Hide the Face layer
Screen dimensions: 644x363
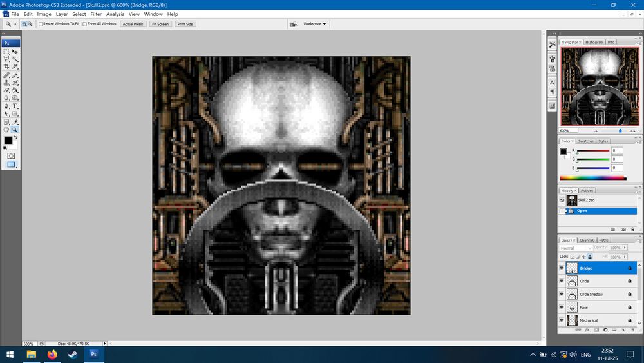pyautogui.click(x=562, y=307)
